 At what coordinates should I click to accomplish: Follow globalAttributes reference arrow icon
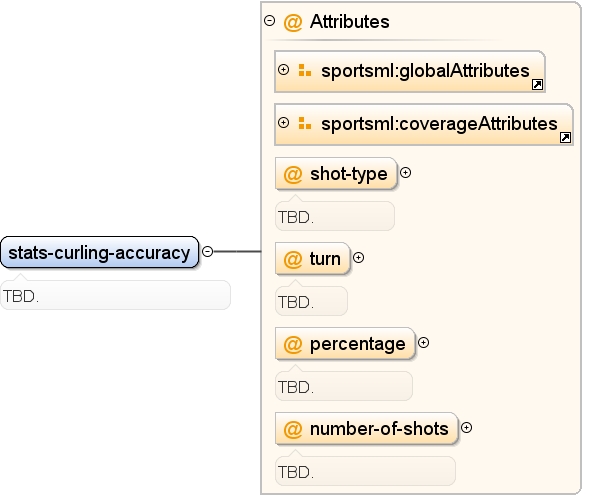pyautogui.click(x=537, y=84)
